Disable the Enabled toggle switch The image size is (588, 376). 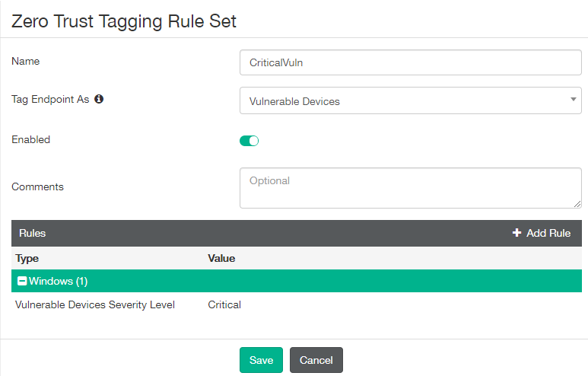click(x=250, y=141)
